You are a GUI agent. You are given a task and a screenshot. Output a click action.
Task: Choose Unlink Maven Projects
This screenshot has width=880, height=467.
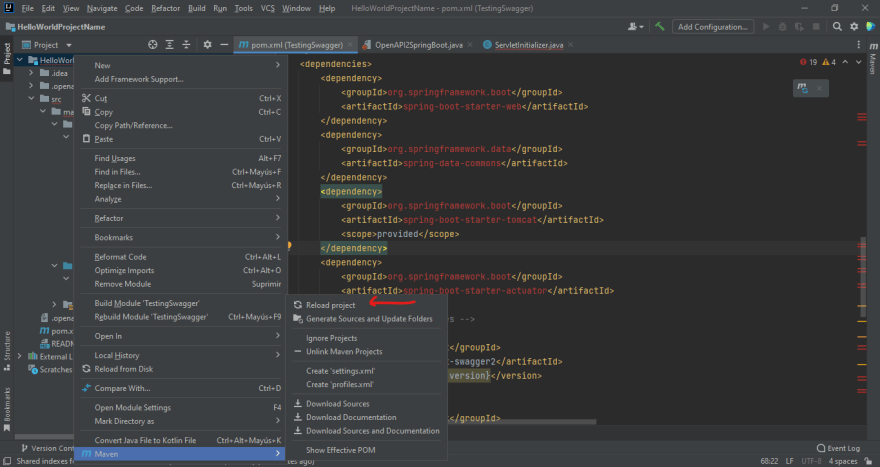point(367,351)
